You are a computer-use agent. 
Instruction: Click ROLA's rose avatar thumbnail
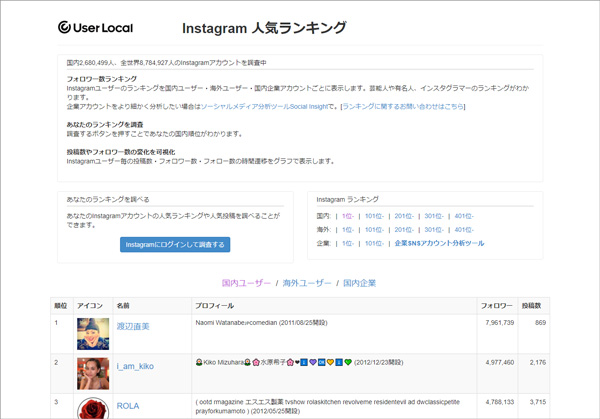pyautogui.click(x=93, y=408)
